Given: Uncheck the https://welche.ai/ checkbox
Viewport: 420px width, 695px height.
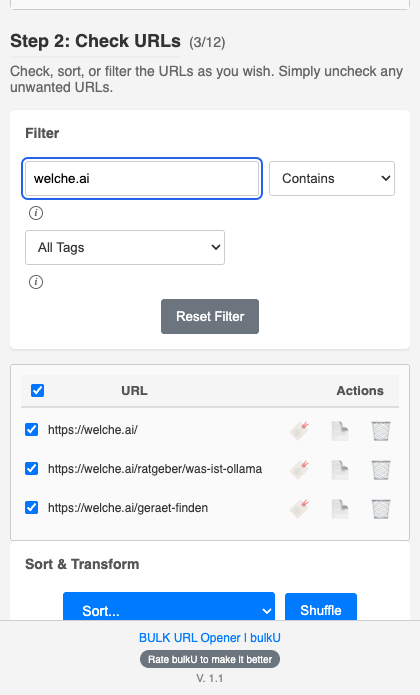Looking at the screenshot, I should pyautogui.click(x=31, y=429).
